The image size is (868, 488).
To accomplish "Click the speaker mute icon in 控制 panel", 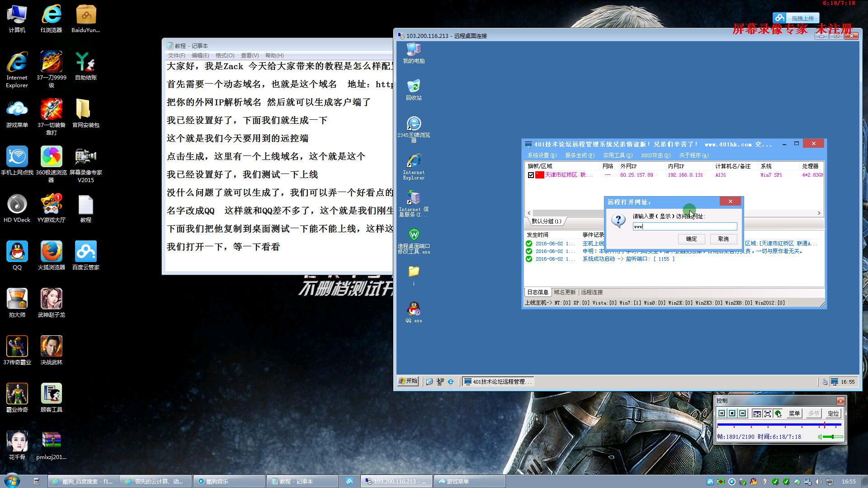I will [x=820, y=437].
